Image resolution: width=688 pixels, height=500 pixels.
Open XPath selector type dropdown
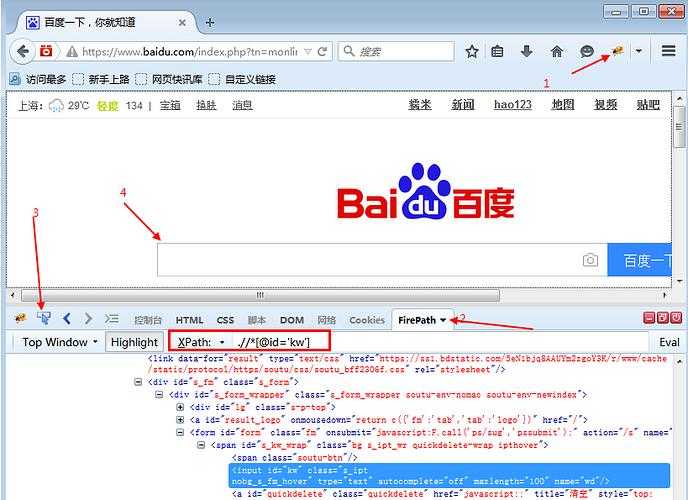(222, 342)
